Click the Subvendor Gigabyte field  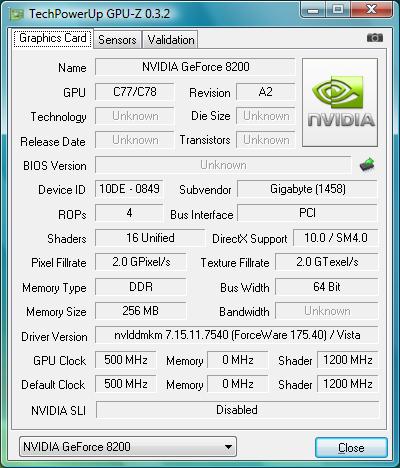click(307, 189)
